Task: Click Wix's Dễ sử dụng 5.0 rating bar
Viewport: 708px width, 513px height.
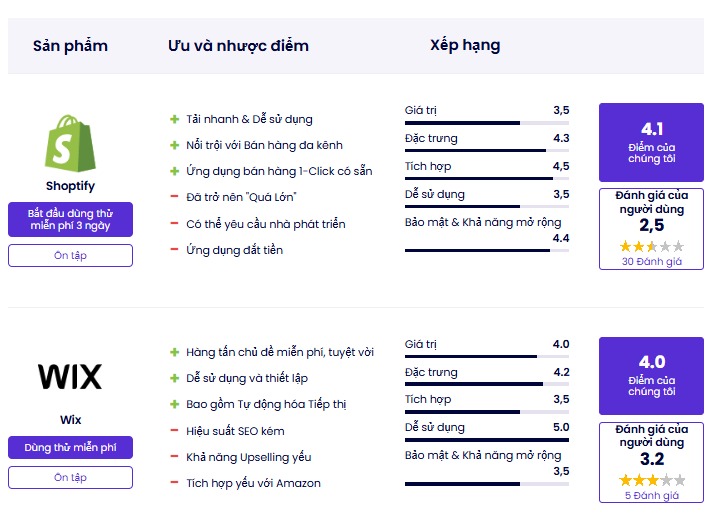Action: coord(487,440)
